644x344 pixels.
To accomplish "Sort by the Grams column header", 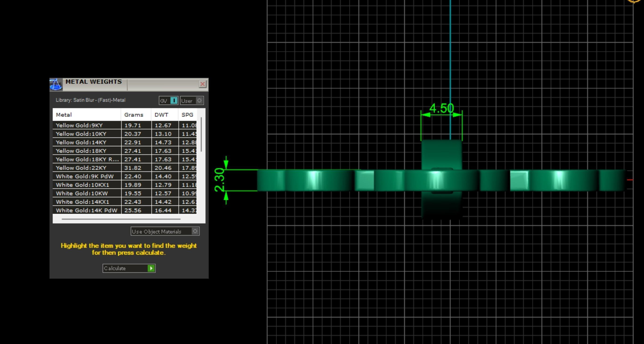I will pos(134,115).
